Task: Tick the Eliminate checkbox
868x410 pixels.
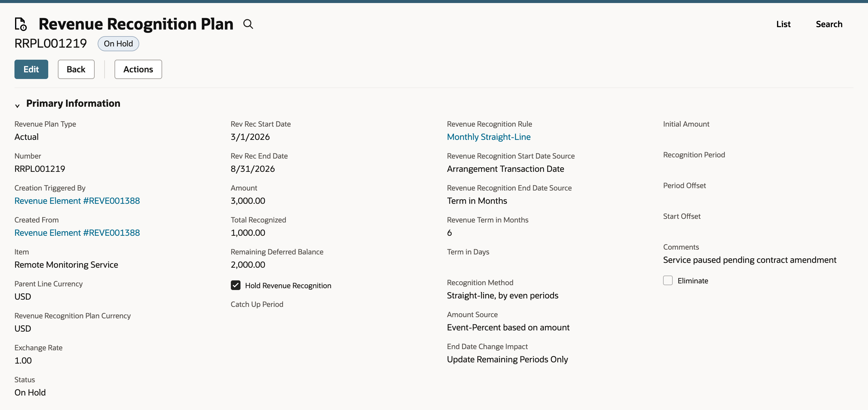Action: click(x=668, y=281)
